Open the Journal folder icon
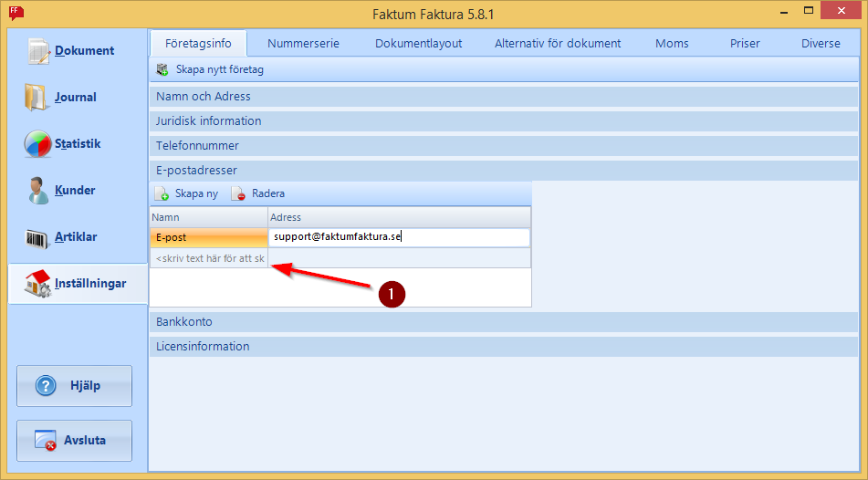 (x=37, y=98)
